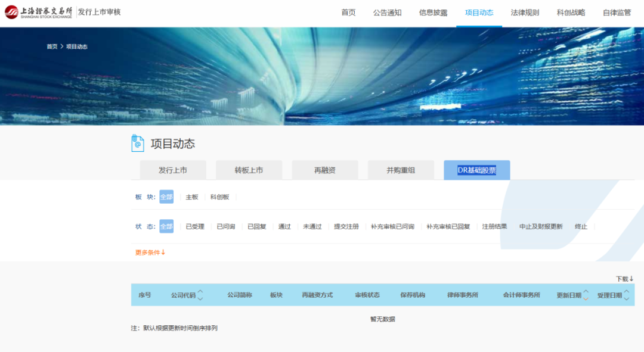Image resolution: width=644 pixels, height=352 pixels.
Task: Sort by 受理日期 column arrows
Action: click(x=626, y=295)
